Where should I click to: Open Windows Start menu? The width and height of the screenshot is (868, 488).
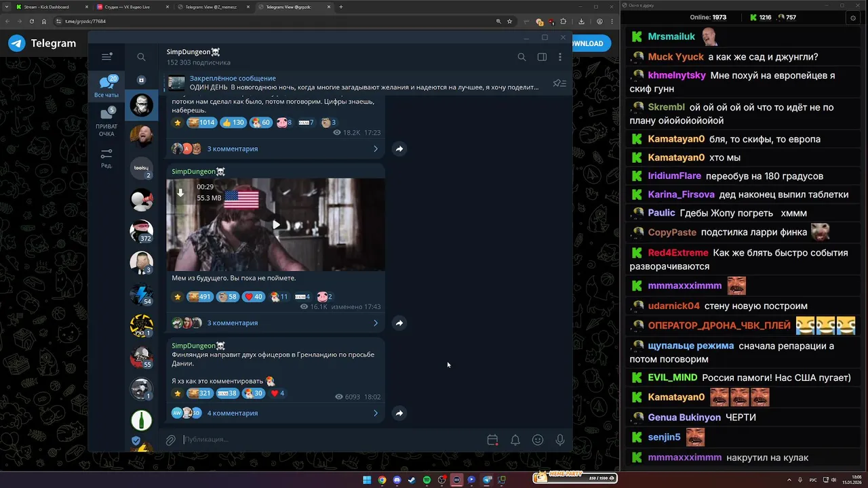tap(367, 480)
